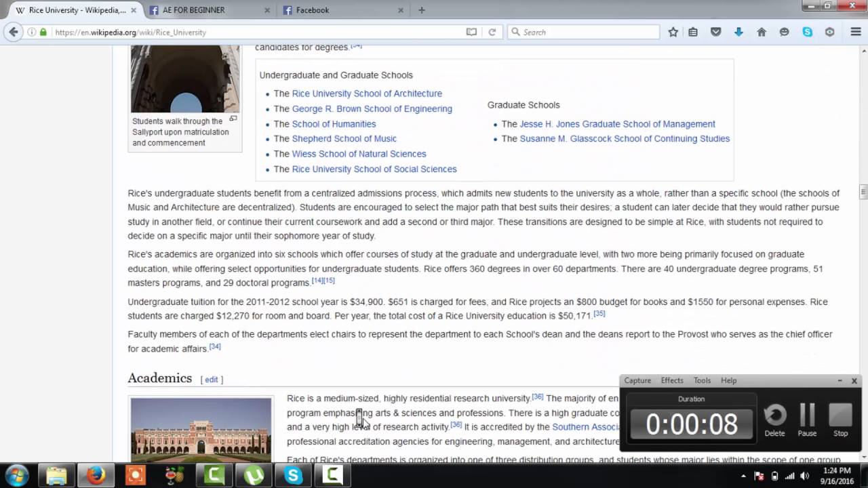Open the Sallyport thumbnail image

tap(185, 79)
